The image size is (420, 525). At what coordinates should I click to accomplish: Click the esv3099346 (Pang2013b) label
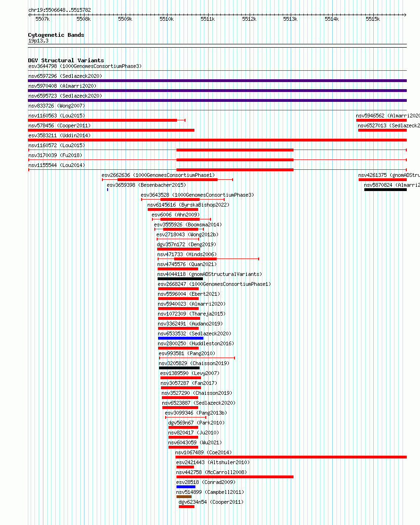click(x=196, y=413)
